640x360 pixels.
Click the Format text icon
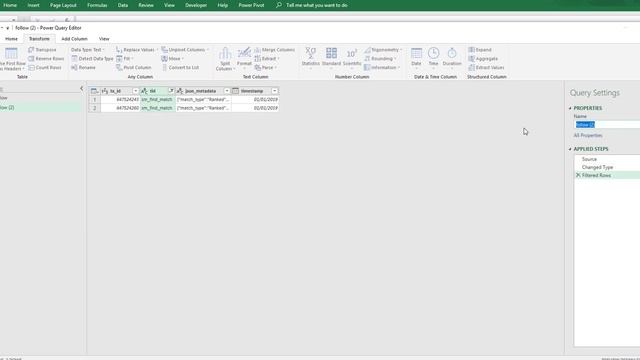(x=244, y=53)
